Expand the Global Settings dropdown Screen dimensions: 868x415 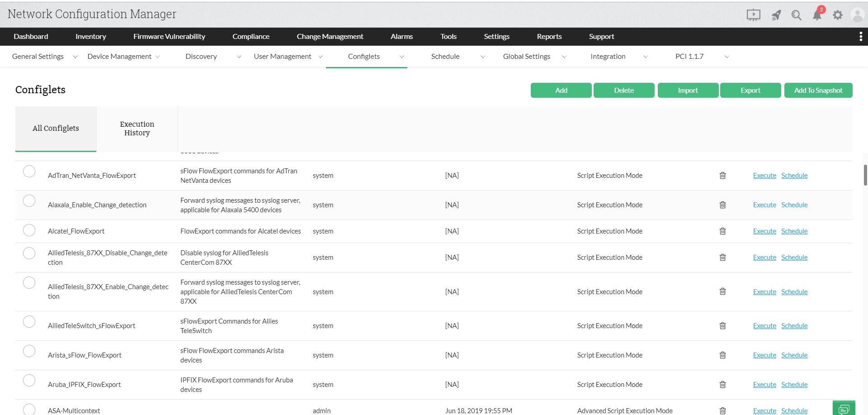coord(564,57)
